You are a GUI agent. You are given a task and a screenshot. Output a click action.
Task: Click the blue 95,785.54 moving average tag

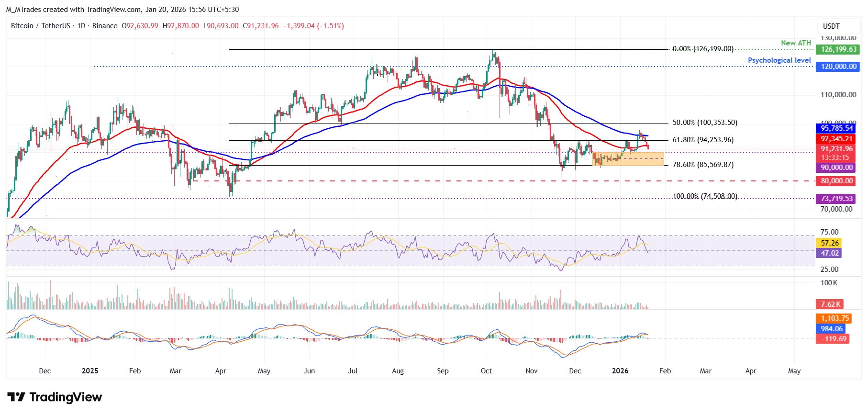point(837,128)
